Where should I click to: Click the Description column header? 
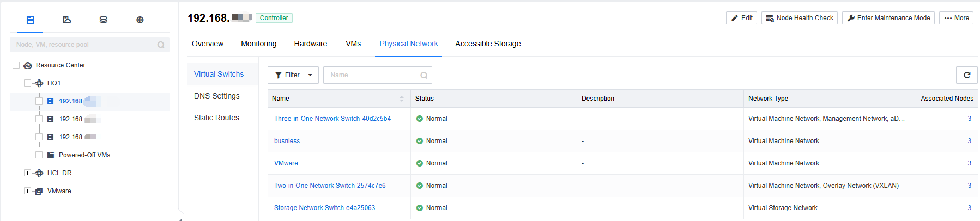coord(598,99)
